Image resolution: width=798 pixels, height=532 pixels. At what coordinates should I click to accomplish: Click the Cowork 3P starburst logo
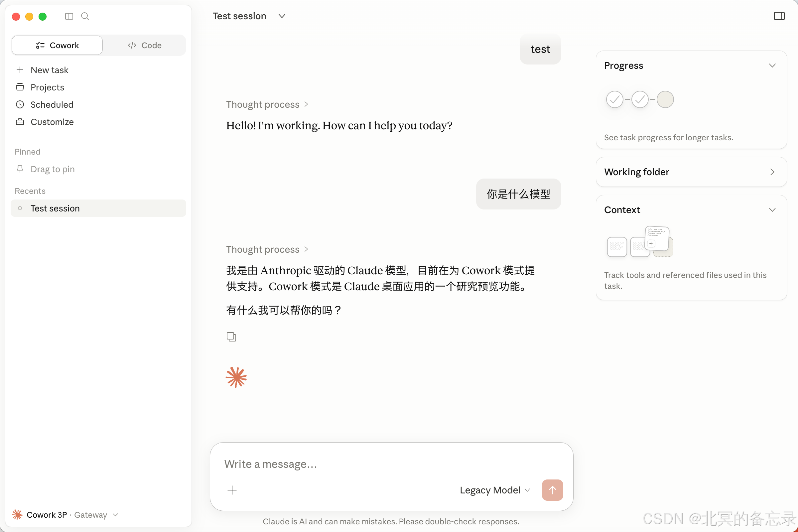click(17, 515)
